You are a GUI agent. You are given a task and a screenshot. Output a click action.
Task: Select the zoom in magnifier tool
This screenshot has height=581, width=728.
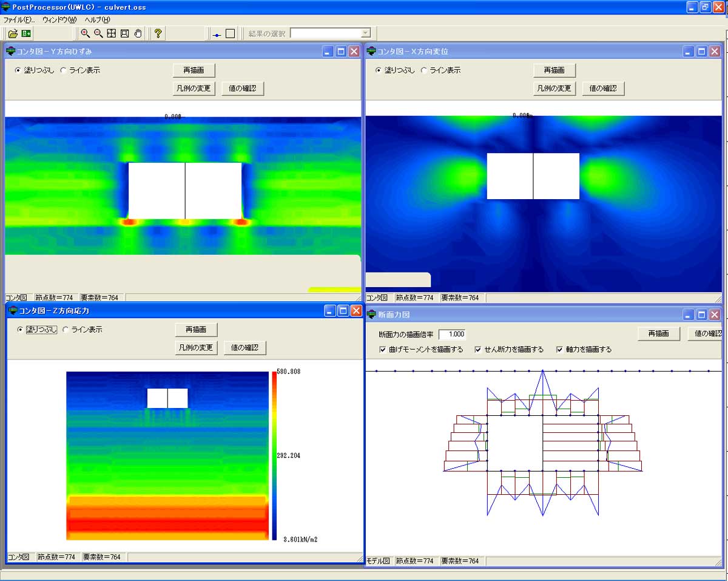(86, 33)
